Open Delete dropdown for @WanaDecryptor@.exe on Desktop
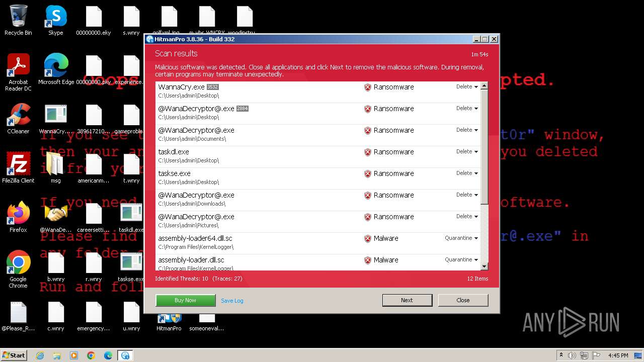Viewport: 644px width, 362px height. point(467,108)
